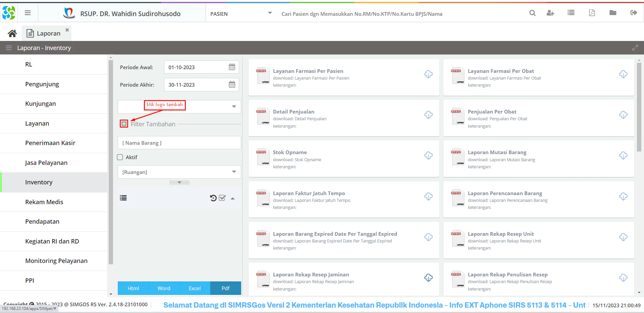The image size is (644, 313).
Task: Click the search magnifier icon
Action: click(532, 13)
